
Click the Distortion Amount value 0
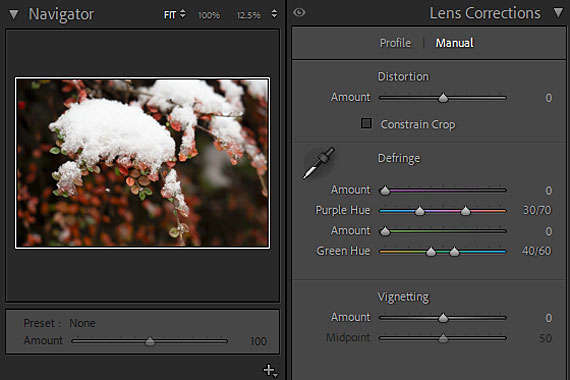click(549, 98)
